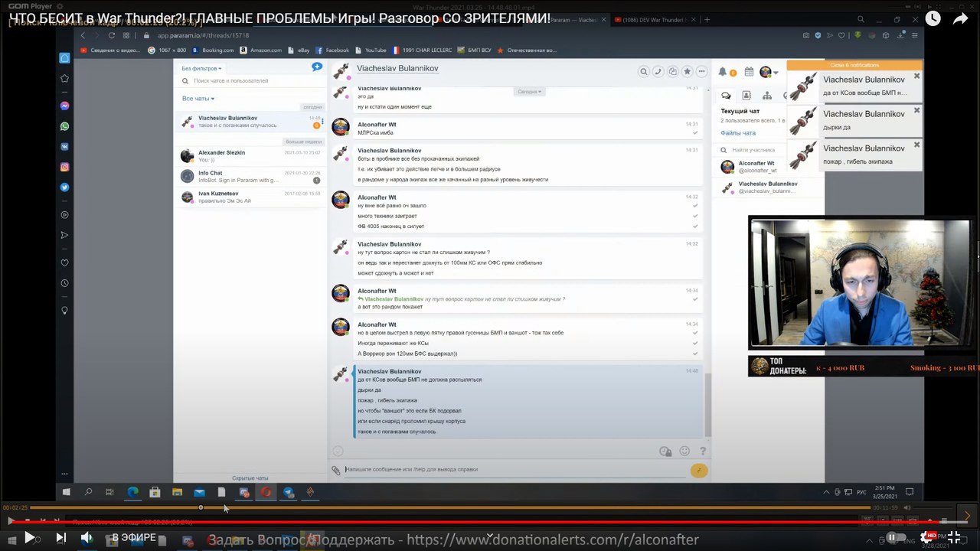
Task: Reload the Pararam page
Action: click(112, 35)
